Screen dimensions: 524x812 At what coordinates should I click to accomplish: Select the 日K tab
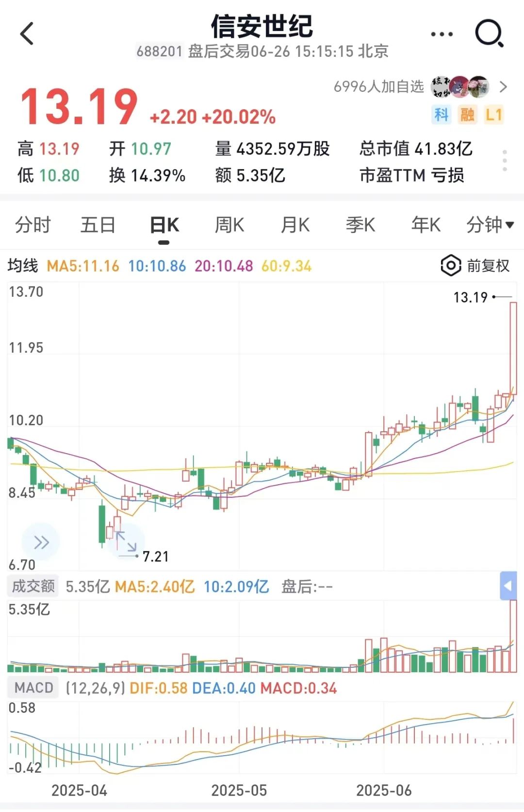tap(164, 224)
